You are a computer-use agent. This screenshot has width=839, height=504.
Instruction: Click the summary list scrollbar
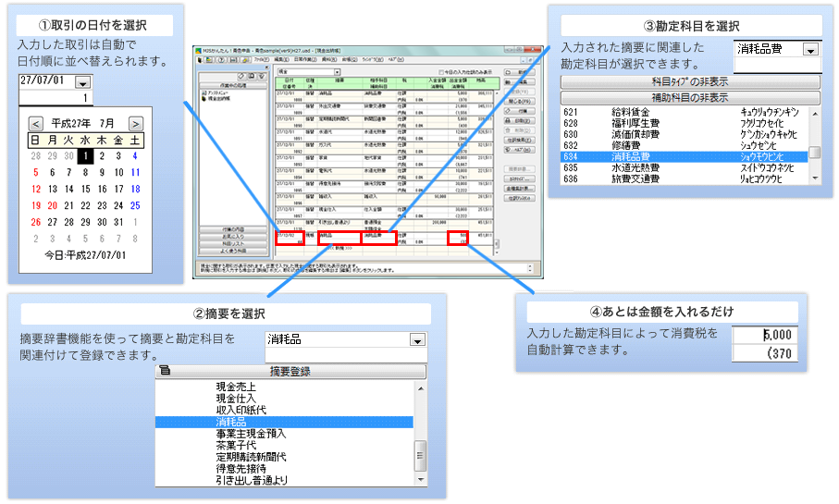click(x=420, y=453)
